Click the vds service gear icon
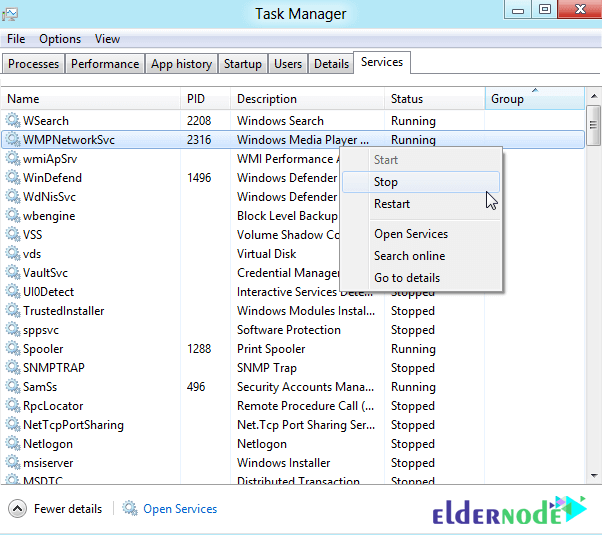Screen dimensions: 602x535 pyautogui.click(x=13, y=253)
